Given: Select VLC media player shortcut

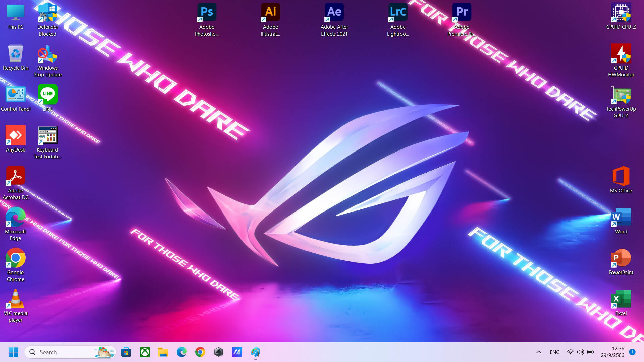Looking at the screenshot, I should click(15, 306).
